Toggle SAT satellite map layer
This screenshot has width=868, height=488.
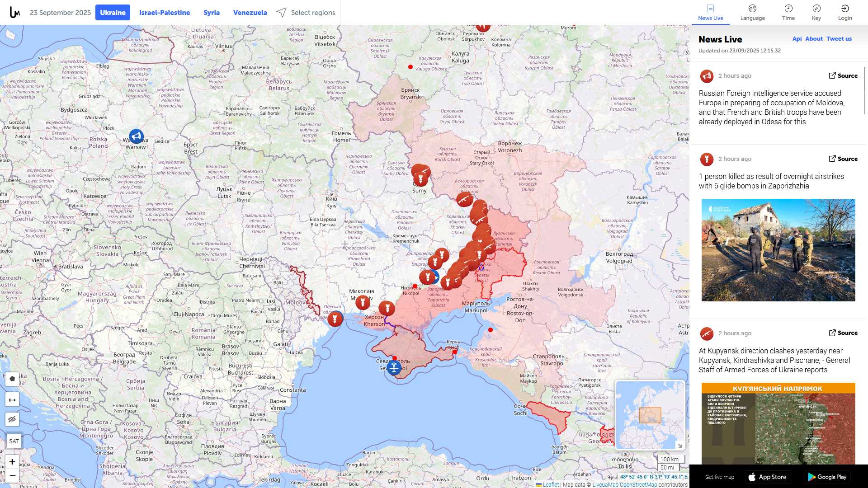tap(14, 441)
